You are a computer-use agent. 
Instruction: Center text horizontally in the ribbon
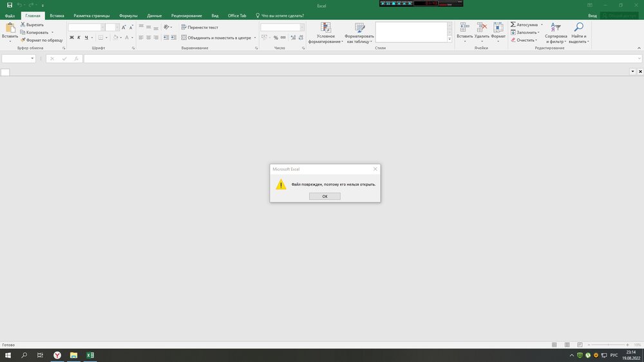[148, 37]
